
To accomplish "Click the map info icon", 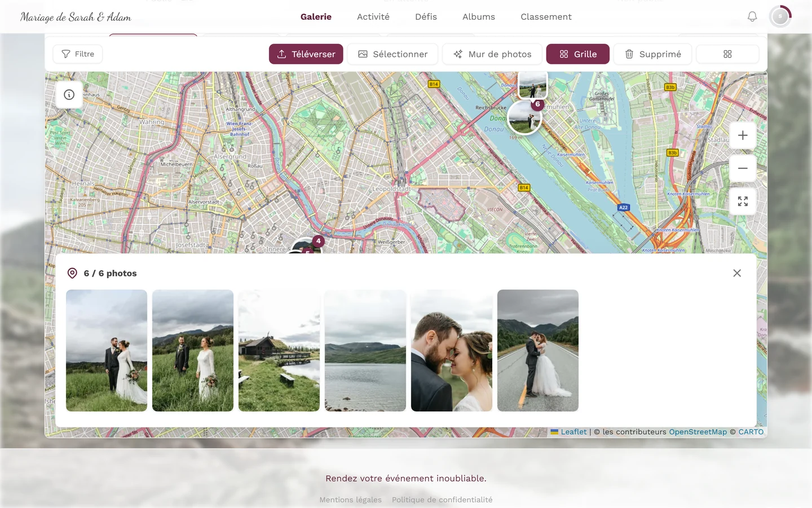I will (x=69, y=95).
